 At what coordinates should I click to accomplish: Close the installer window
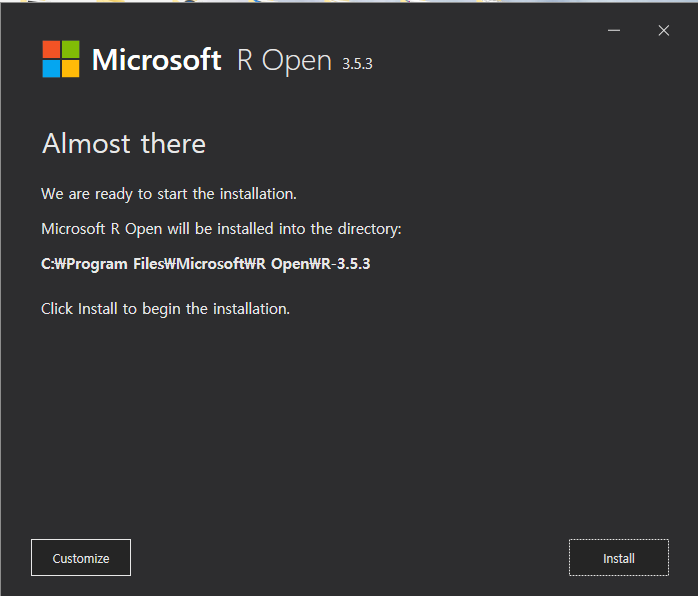point(663,30)
